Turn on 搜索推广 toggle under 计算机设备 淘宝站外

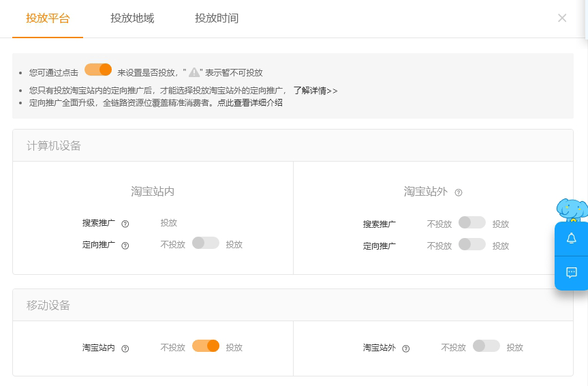[472, 223]
